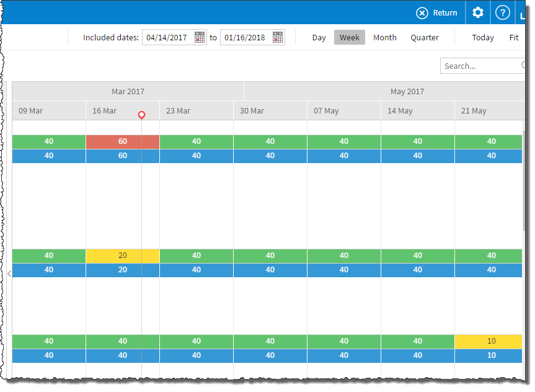Viewport: 535px width, 392px height.
Task: Open calendar picker for start date
Action: click(x=200, y=38)
